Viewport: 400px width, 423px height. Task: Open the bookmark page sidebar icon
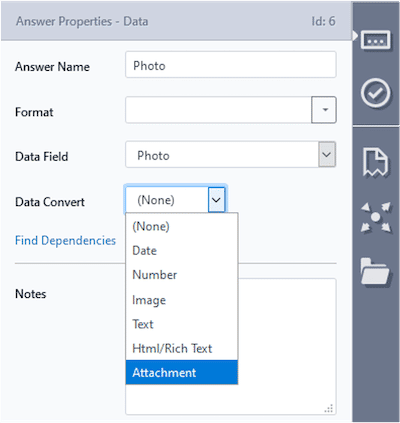(x=376, y=162)
